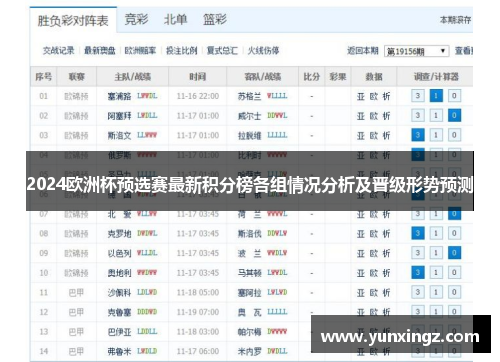Toggle the 1 pick in row 02 阿塞拜

coord(436,116)
